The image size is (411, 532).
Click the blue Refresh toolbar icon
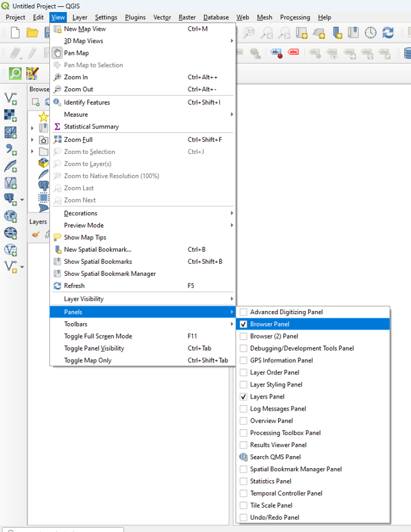tap(388, 33)
